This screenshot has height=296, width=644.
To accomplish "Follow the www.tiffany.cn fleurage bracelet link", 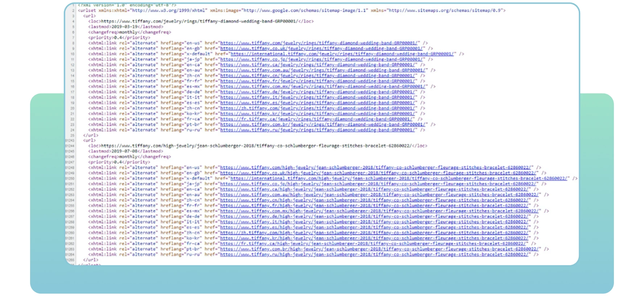I will (x=375, y=200).
